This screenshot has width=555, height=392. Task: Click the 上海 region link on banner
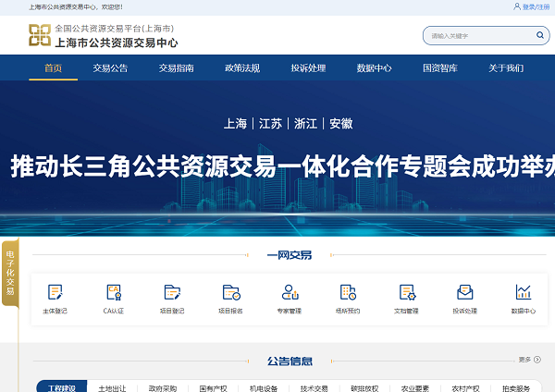[235, 124]
